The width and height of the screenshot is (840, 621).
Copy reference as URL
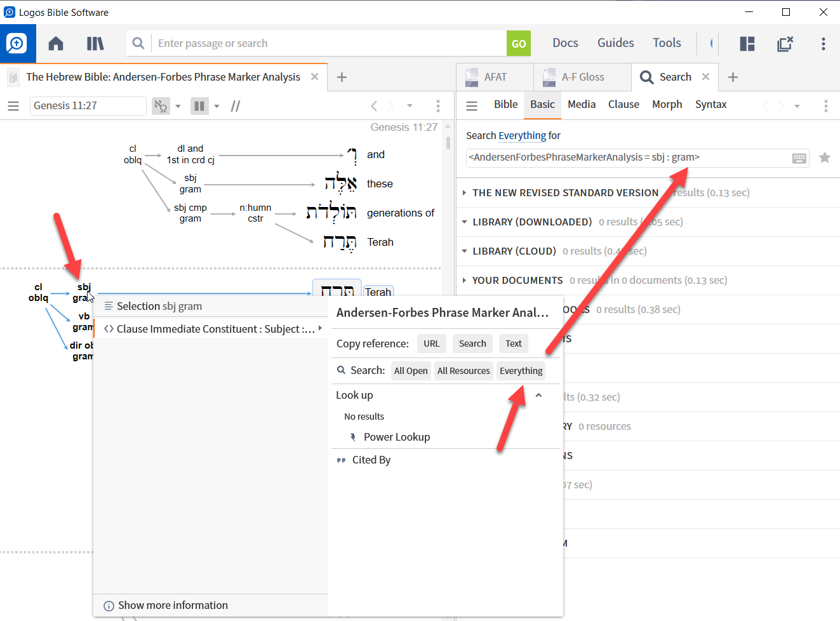click(432, 344)
